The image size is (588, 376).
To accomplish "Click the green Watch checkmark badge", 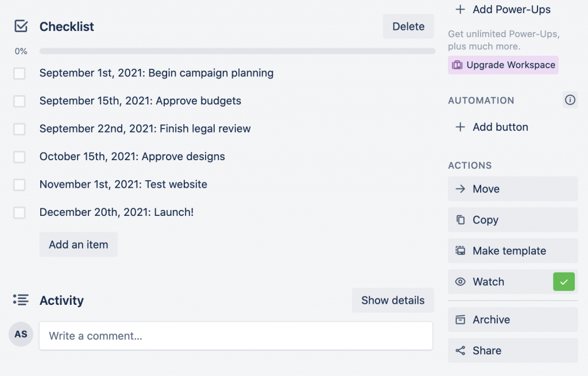I will 564,281.
